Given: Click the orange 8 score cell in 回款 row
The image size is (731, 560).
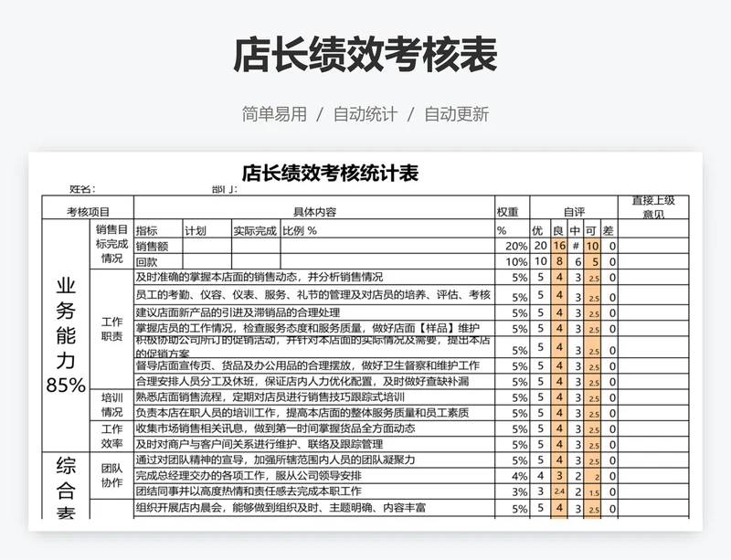Looking at the screenshot, I should (559, 261).
